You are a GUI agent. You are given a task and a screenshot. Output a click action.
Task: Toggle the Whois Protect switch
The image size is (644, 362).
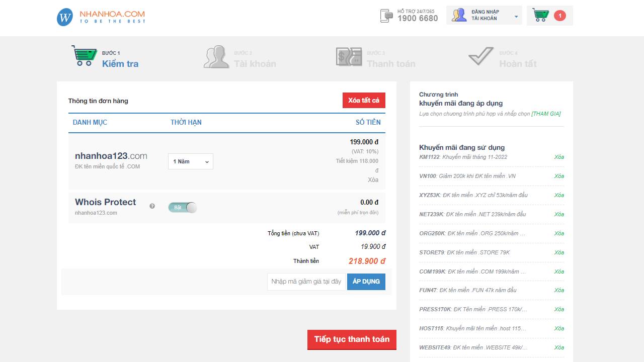click(x=183, y=207)
